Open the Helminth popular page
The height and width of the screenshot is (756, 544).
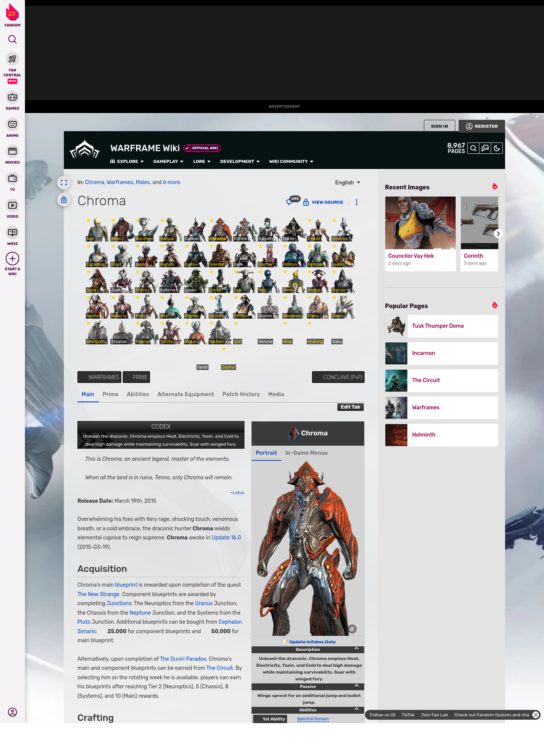442,435
